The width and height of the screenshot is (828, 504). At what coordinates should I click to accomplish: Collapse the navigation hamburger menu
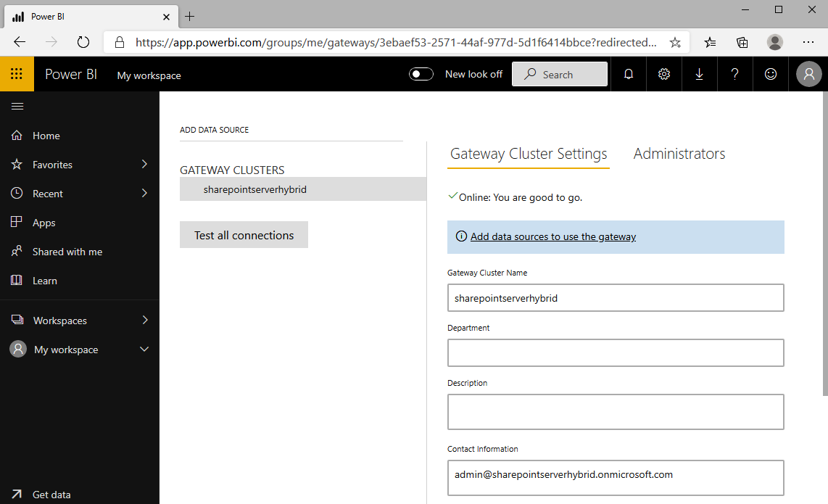[17, 106]
